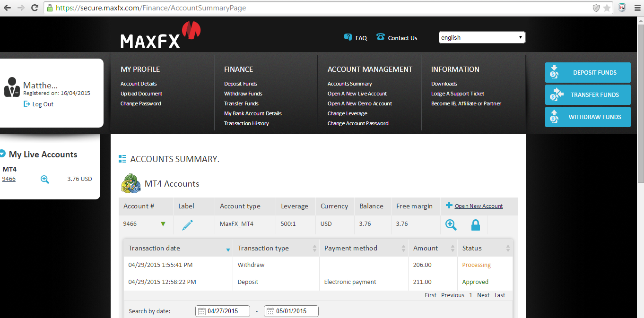644x318 pixels.
Task: Click the blue TRANSFER FUNDS button
Action: pos(588,95)
